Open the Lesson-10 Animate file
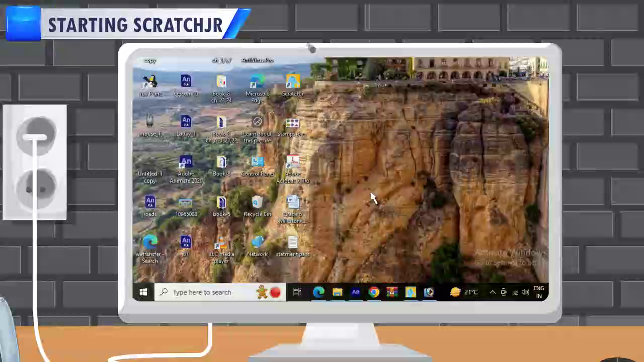644x362 pixels. pyautogui.click(x=186, y=83)
